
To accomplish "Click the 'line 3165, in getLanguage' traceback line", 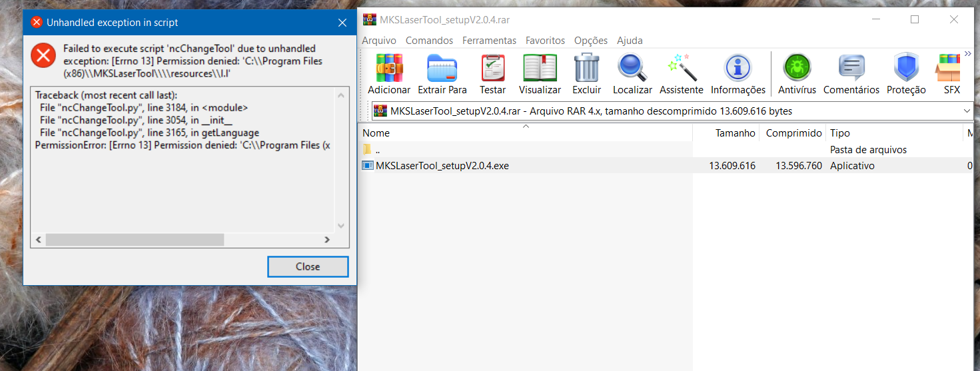I will point(149,133).
